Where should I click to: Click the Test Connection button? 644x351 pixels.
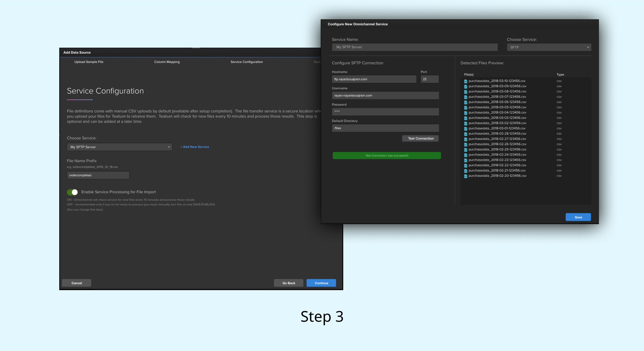click(x=420, y=138)
